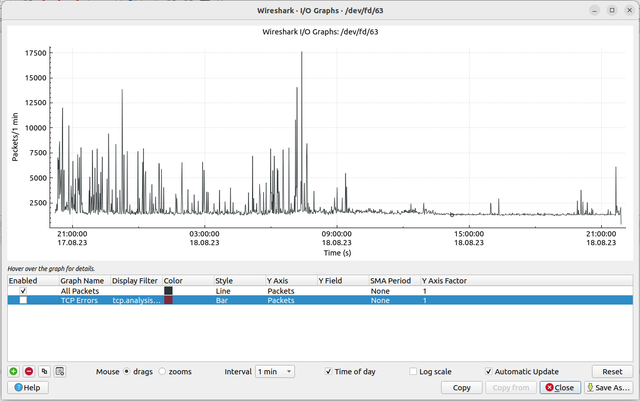Copy graph data with Copy button

pyautogui.click(x=462, y=388)
